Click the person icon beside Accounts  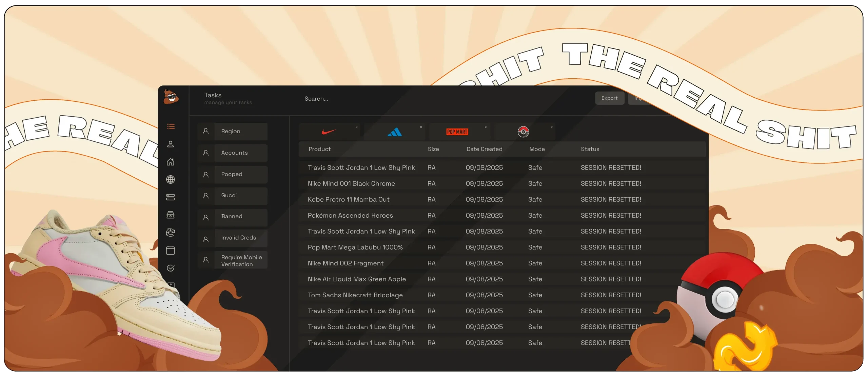(x=205, y=153)
